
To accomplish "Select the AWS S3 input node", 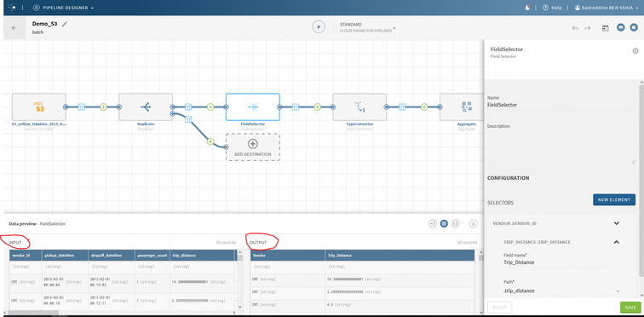I will 39,107.
